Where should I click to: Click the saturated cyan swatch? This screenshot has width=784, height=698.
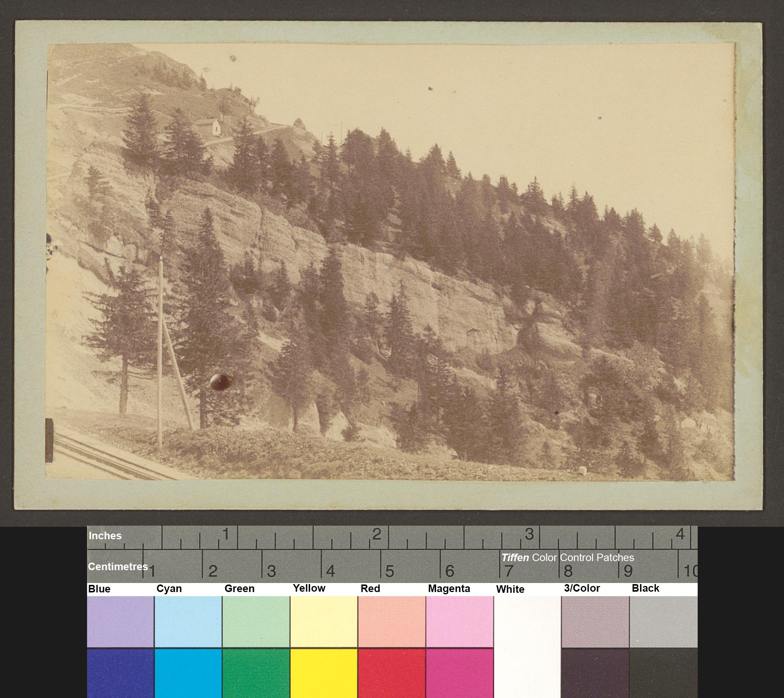click(188, 673)
